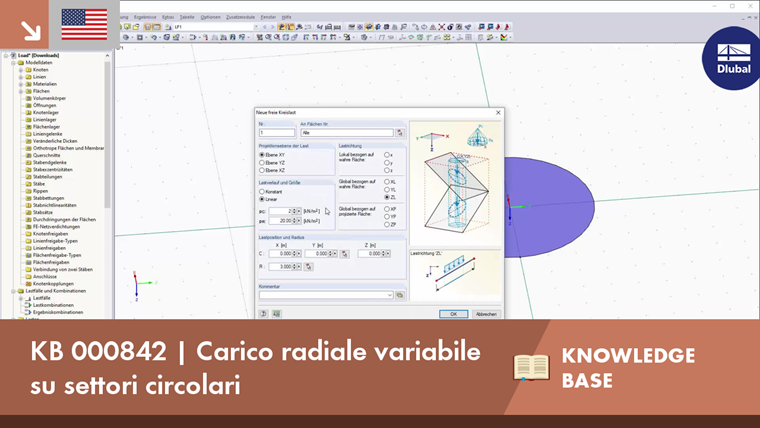Click the surface pick icon beside 'Alle' field
Image resolution: width=760 pixels, height=428 pixels.
coord(400,133)
